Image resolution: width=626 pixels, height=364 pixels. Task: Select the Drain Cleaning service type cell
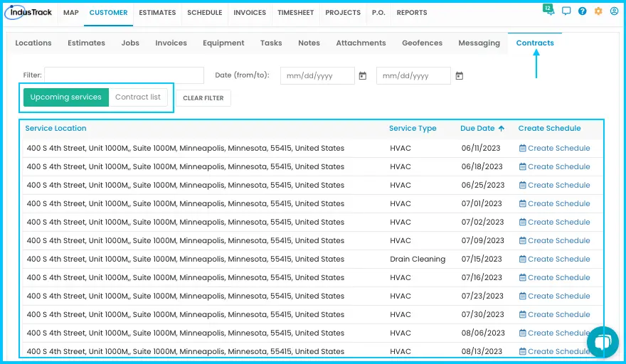coord(418,259)
